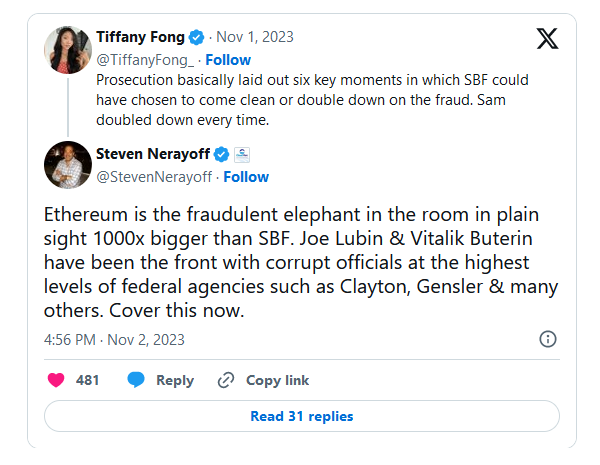Open Tiffany Fong's profile picture
Image resolution: width=600 pixels, height=465 pixels.
tap(68, 50)
